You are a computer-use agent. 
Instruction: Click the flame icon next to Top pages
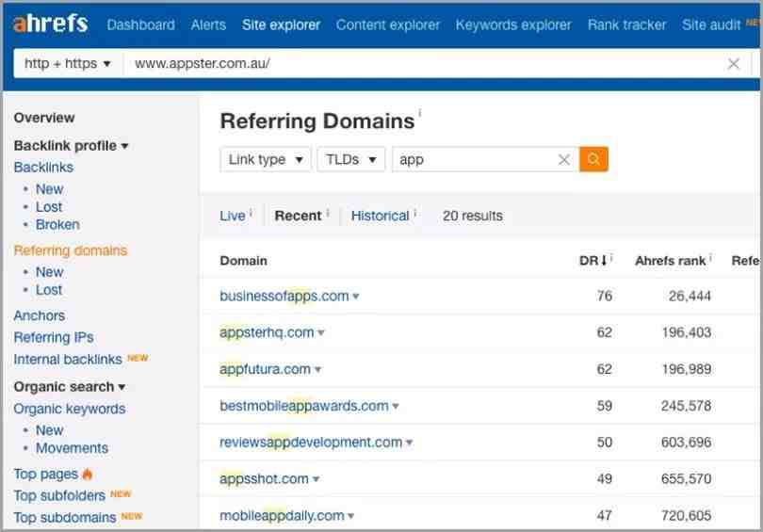[88, 474]
